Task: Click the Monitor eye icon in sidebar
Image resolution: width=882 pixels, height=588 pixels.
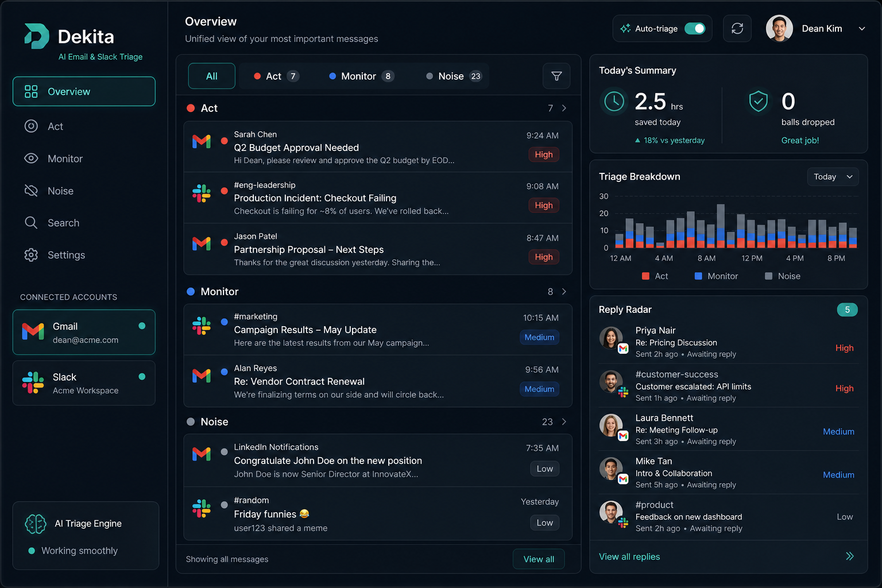Action: click(31, 158)
